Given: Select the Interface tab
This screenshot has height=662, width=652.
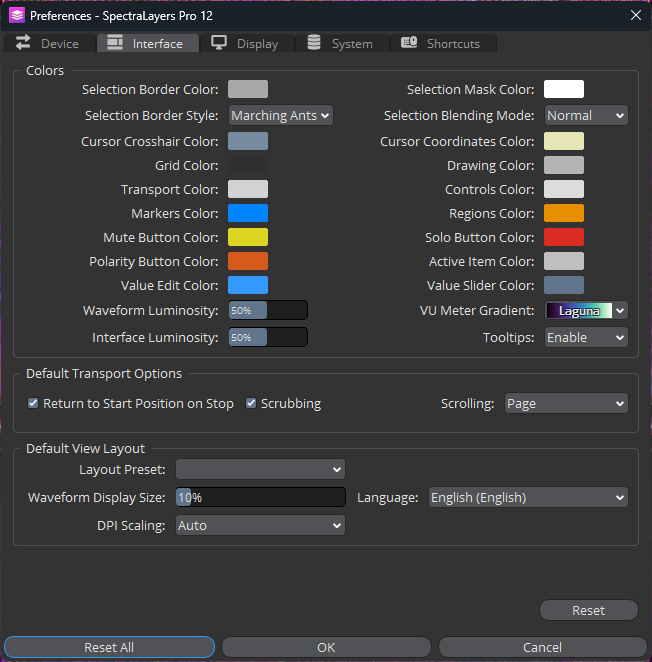Looking at the screenshot, I should (148, 43).
